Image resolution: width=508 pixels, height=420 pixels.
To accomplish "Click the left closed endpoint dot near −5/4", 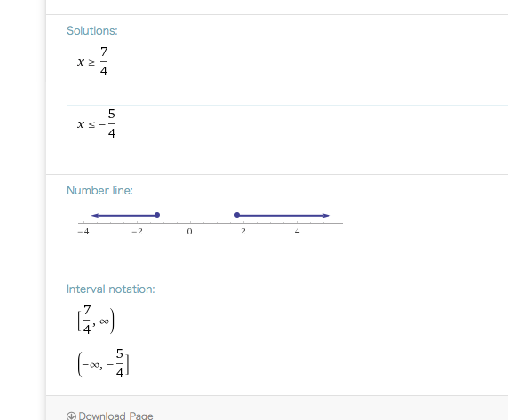I will pyautogui.click(x=157, y=215).
